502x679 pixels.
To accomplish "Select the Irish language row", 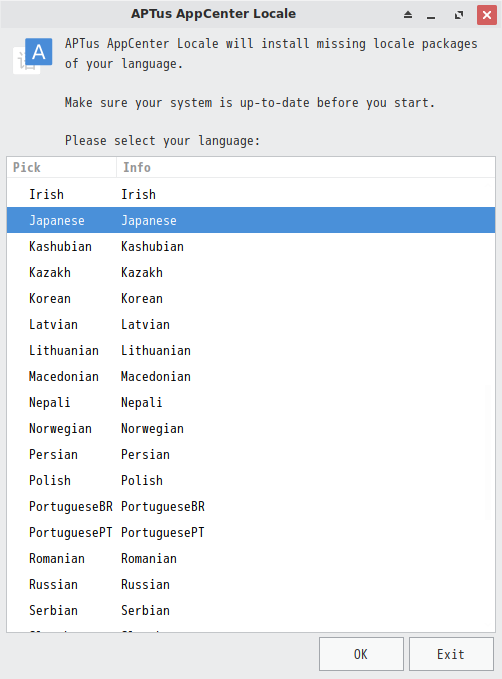I will click(x=251, y=194).
